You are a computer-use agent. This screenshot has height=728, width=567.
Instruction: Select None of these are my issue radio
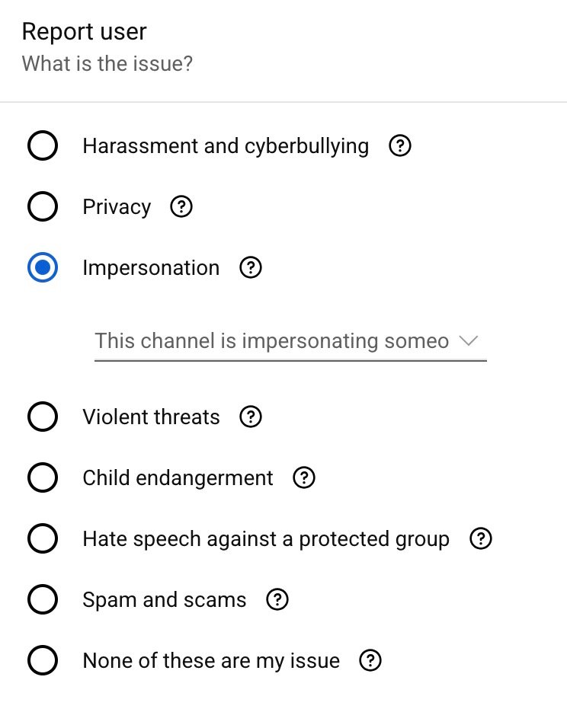pyautogui.click(x=42, y=660)
